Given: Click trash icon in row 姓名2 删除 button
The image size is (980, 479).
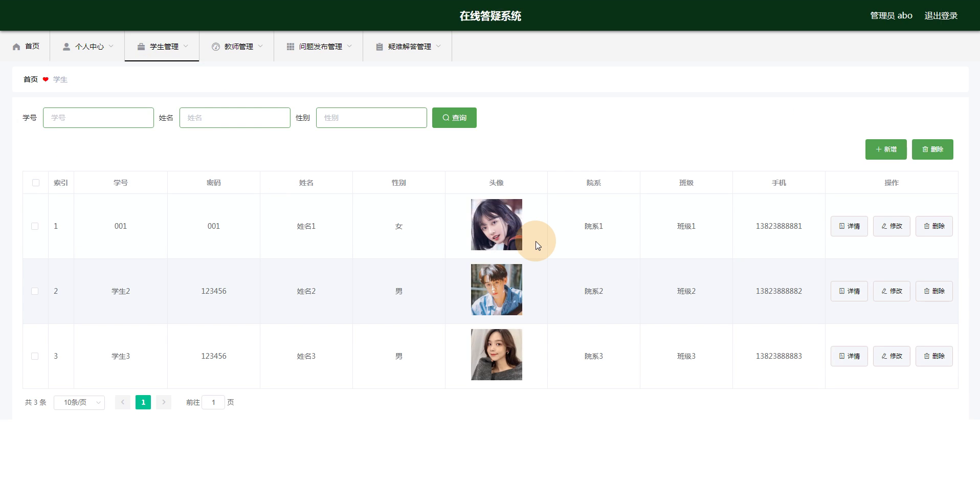Looking at the screenshot, I should tap(927, 291).
